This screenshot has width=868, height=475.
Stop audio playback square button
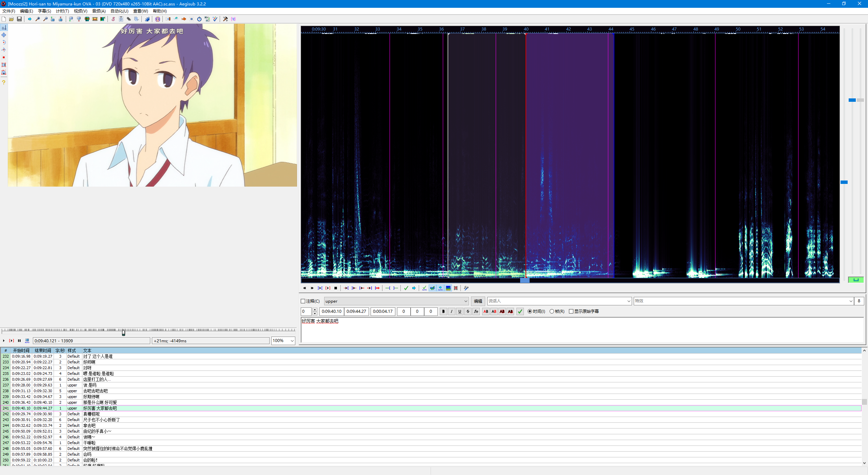[x=336, y=288]
